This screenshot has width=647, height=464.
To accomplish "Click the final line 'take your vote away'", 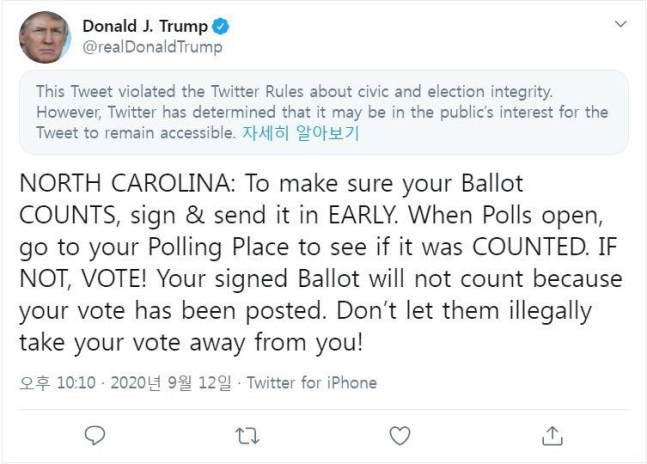I will point(191,342).
